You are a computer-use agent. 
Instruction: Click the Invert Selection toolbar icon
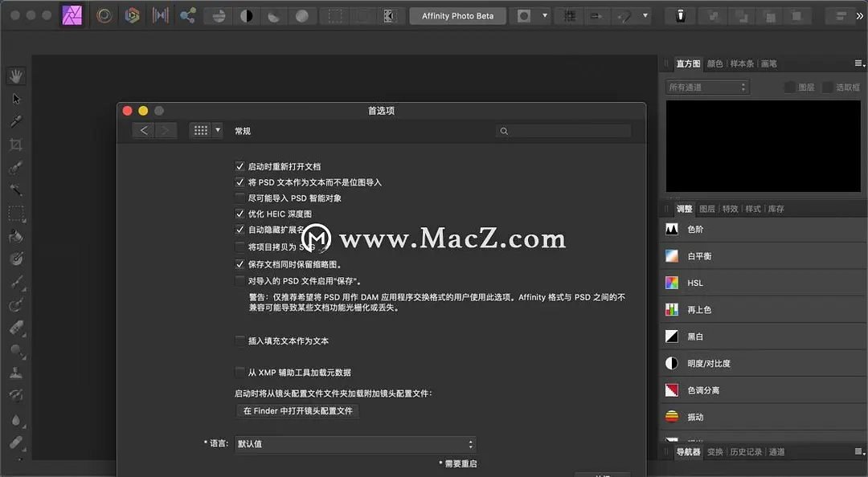click(x=391, y=16)
